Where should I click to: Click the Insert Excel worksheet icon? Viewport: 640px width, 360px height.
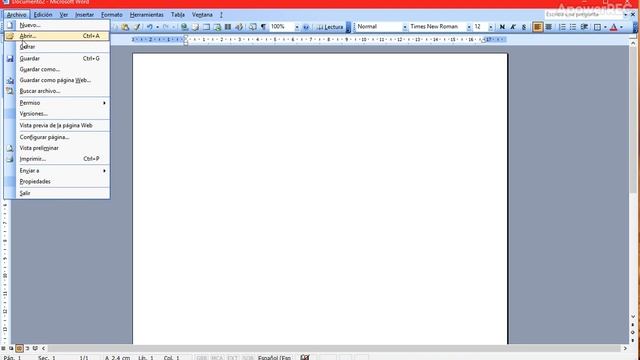click(x=218, y=27)
